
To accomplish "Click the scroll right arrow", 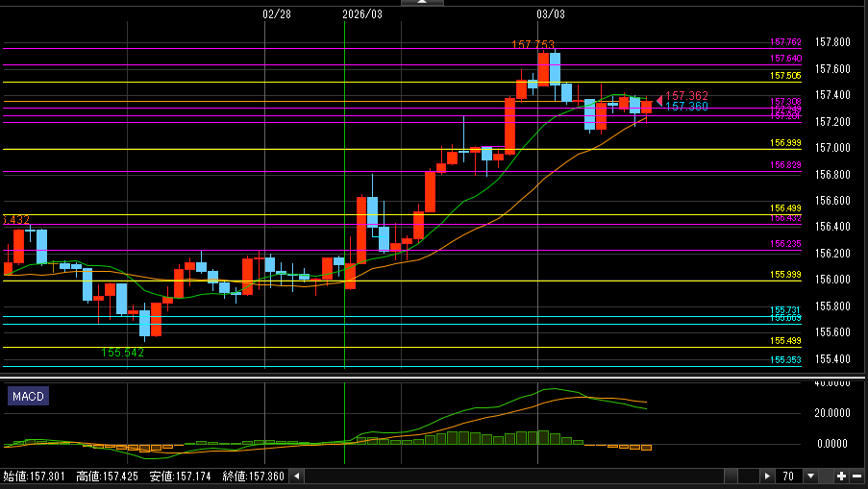I will point(766,476).
